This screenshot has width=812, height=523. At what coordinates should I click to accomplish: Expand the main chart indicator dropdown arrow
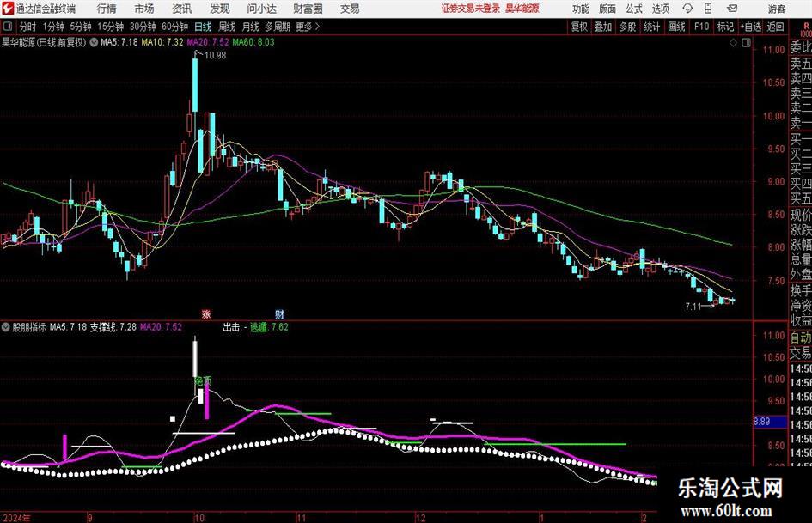[x=94, y=42]
